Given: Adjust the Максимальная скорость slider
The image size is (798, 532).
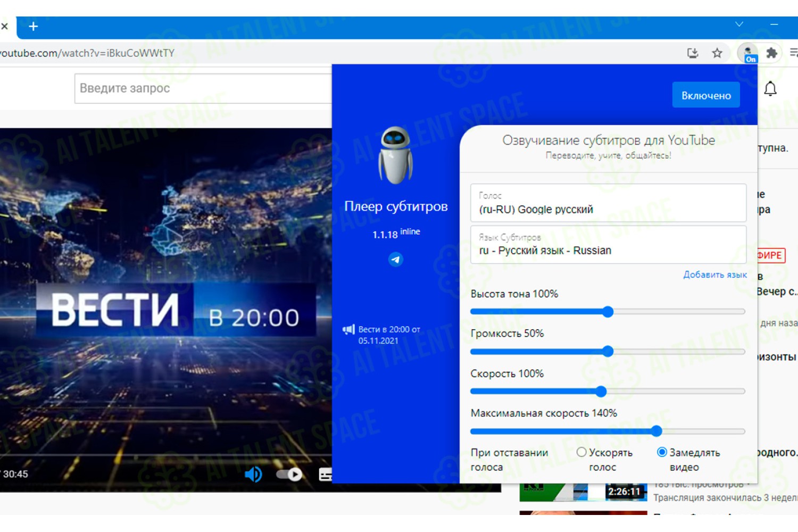Looking at the screenshot, I should pyautogui.click(x=608, y=431).
